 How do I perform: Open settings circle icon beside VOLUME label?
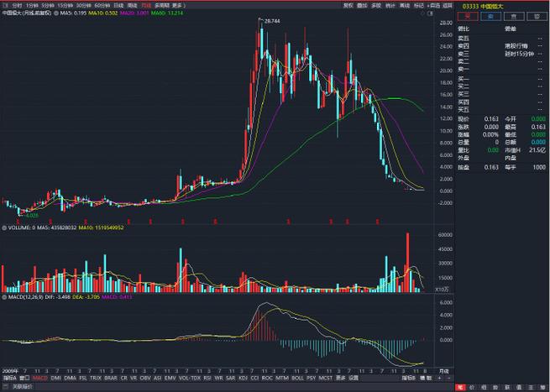coord(4,228)
